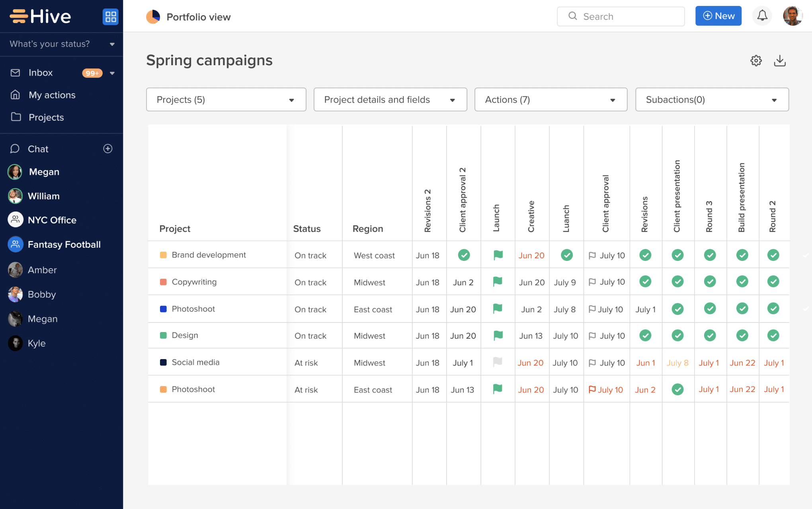The width and height of the screenshot is (812, 509).
Task: Expand the Projects (5) dropdown
Action: click(x=226, y=99)
